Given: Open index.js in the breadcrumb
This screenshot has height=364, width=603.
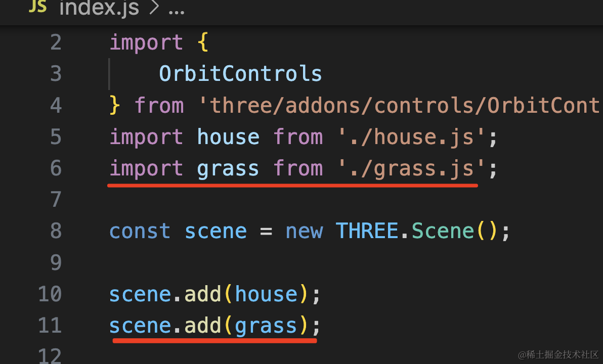Looking at the screenshot, I should [99, 8].
